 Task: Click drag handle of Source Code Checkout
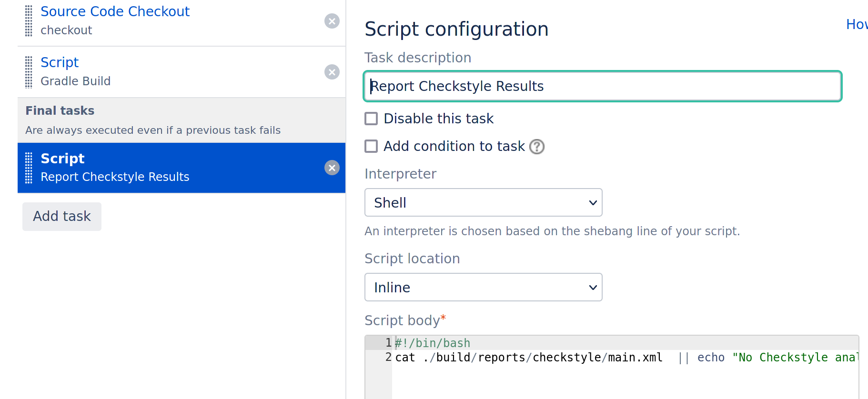29,21
